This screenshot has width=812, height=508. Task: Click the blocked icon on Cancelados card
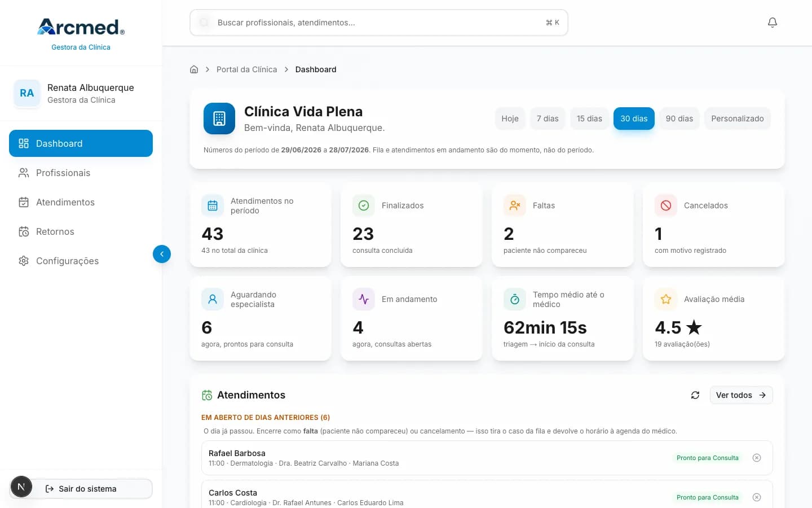coord(666,205)
